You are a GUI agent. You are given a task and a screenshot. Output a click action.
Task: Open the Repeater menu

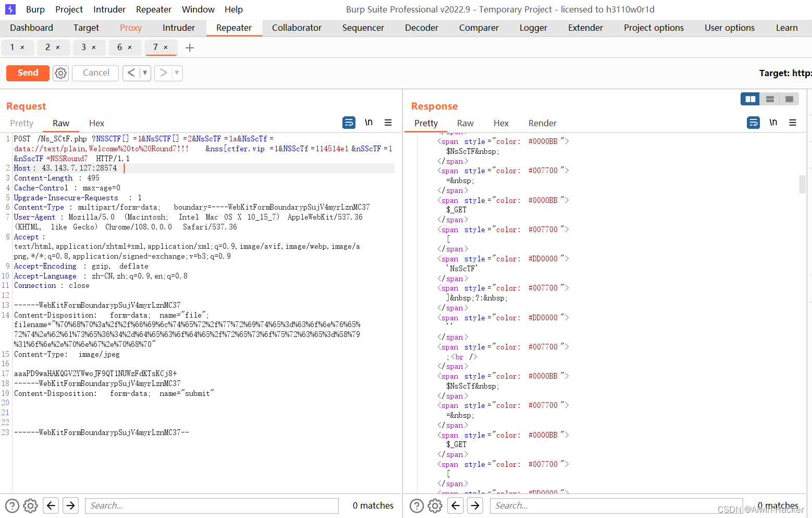154,9
